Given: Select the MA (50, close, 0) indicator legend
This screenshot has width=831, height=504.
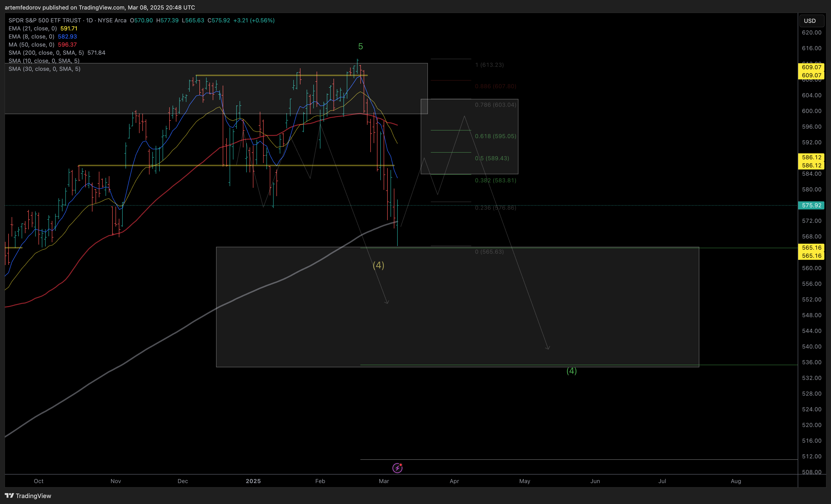Looking at the screenshot, I should tap(31, 44).
